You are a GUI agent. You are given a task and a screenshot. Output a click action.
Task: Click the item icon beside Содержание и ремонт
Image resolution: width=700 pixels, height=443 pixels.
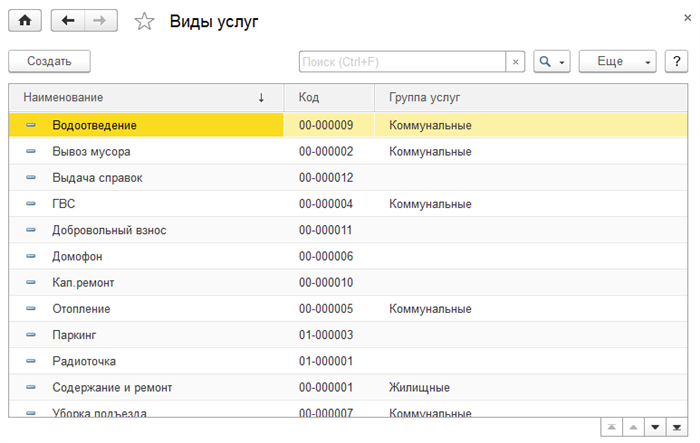[31, 387]
